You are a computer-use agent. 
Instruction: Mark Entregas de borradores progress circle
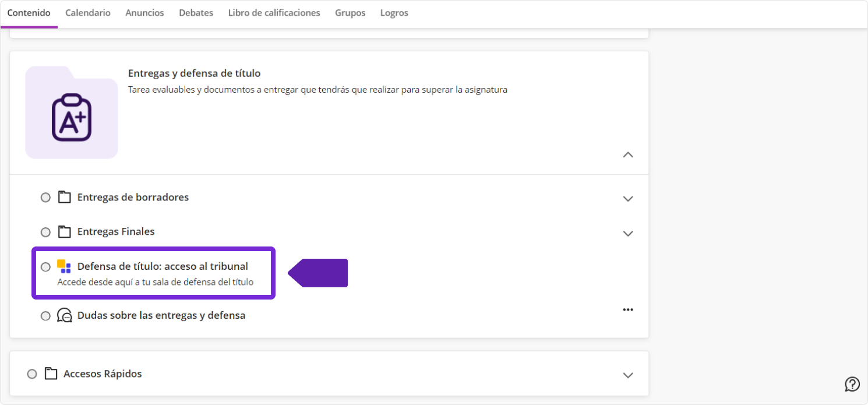point(45,198)
